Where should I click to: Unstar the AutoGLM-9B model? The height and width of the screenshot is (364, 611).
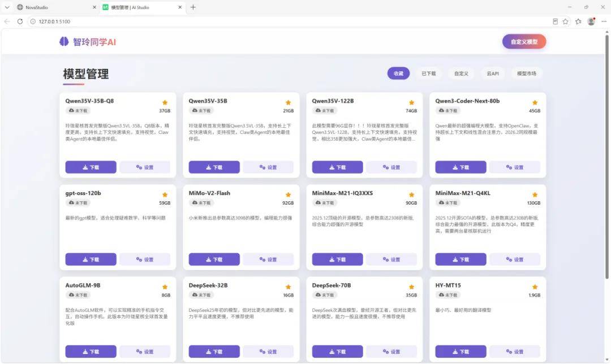tap(165, 287)
